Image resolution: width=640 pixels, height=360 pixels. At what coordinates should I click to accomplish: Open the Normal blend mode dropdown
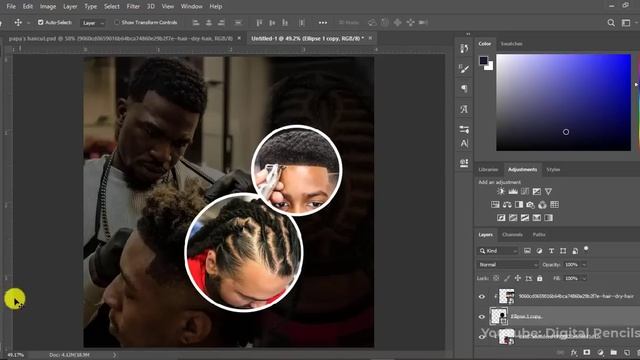[x=508, y=265]
